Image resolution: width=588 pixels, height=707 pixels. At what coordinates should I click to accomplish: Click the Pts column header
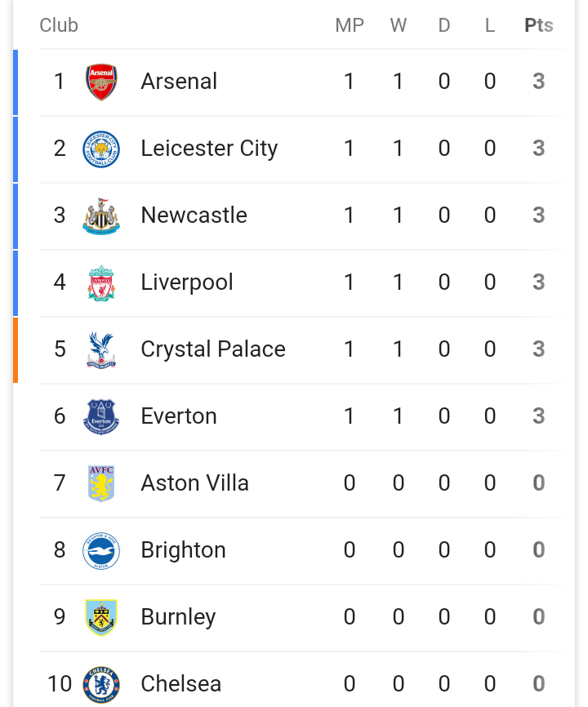[538, 25]
